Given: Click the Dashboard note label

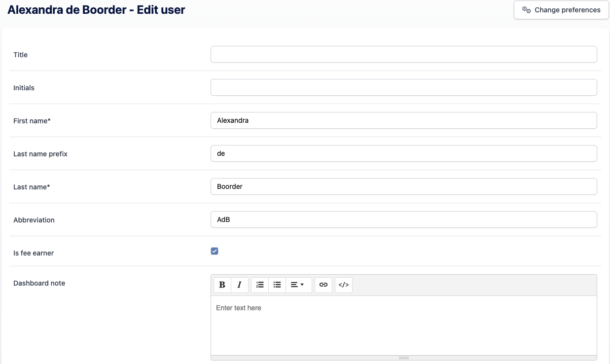Looking at the screenshot, I should pyautogui.click(x=39, y=283).
